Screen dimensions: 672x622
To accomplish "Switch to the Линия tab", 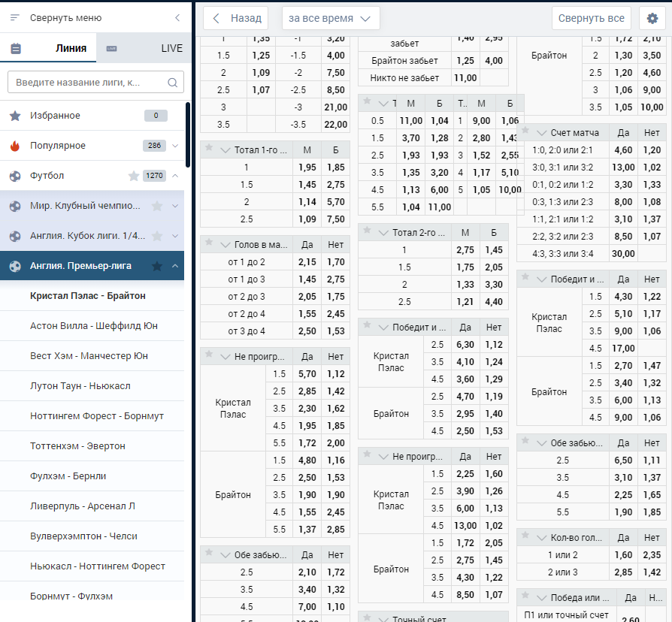I will 48,47.
